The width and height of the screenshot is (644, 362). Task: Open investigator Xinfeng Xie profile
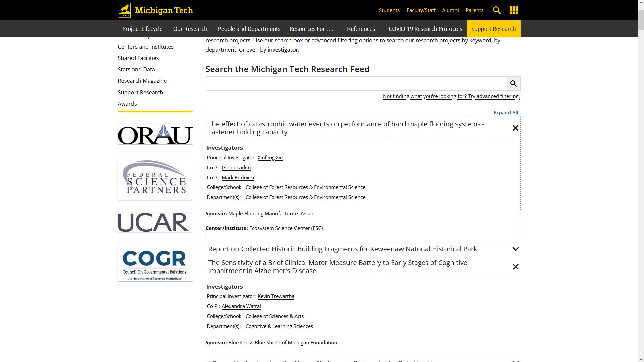[270, 158]
